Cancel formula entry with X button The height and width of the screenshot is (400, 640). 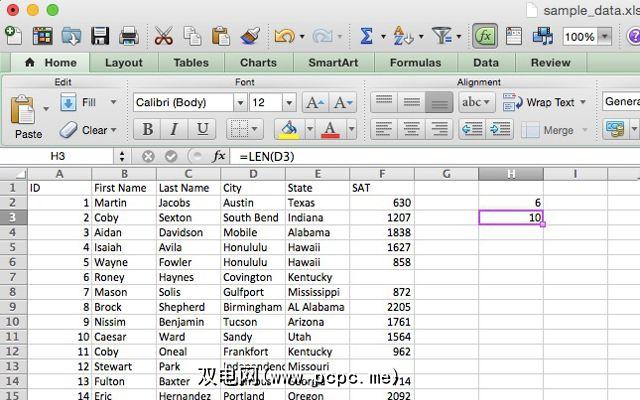pyautogui.click(x=148, y=156)
